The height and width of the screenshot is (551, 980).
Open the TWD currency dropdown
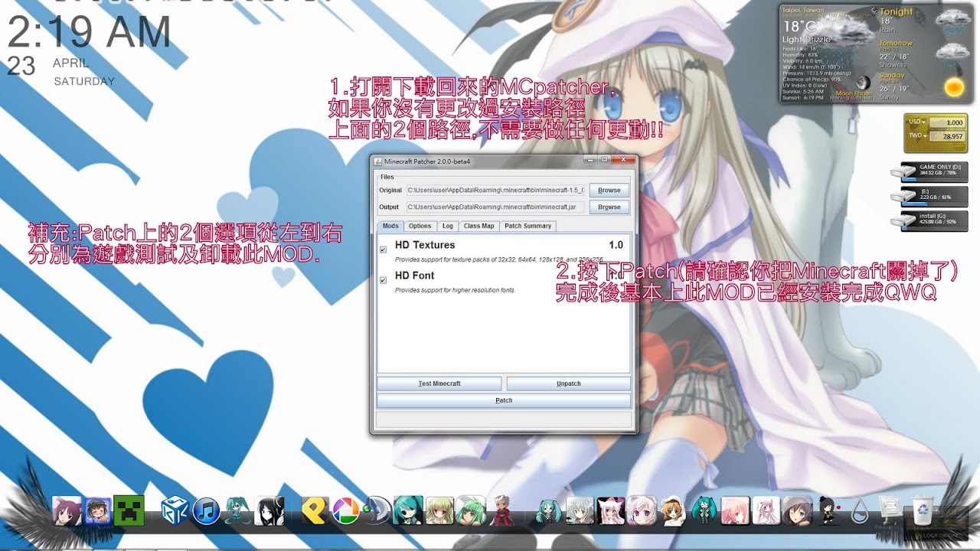(916, 136)
